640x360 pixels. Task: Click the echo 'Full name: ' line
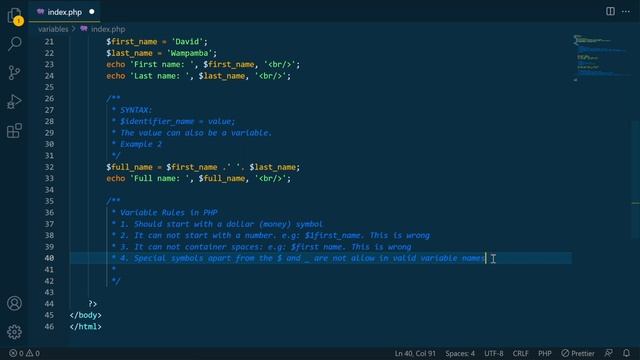[198, 178]
